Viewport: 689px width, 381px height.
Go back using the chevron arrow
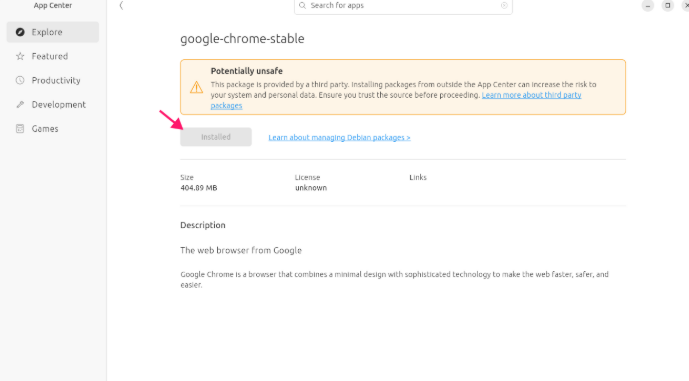coord(121,5)
